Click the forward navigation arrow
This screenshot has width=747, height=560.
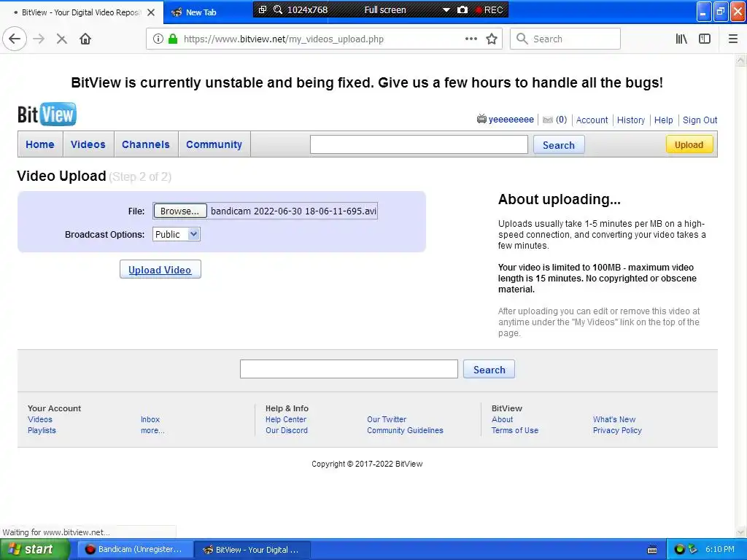39,39
